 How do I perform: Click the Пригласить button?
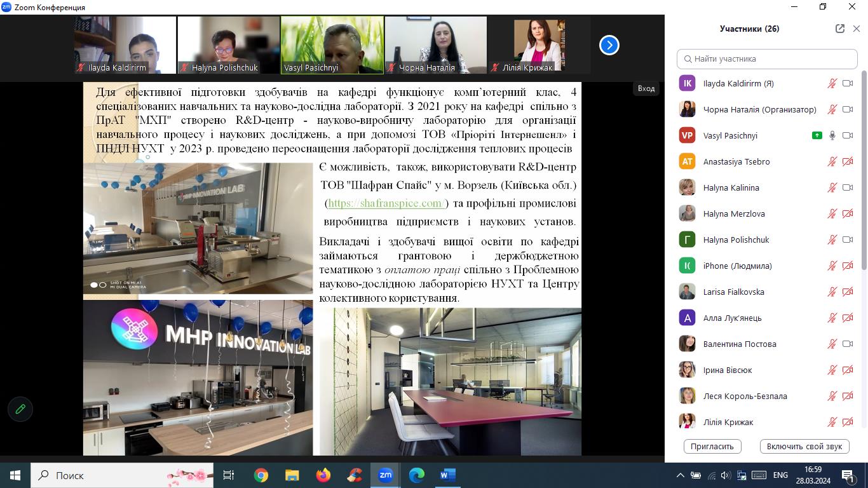click(x=712, y=446)
